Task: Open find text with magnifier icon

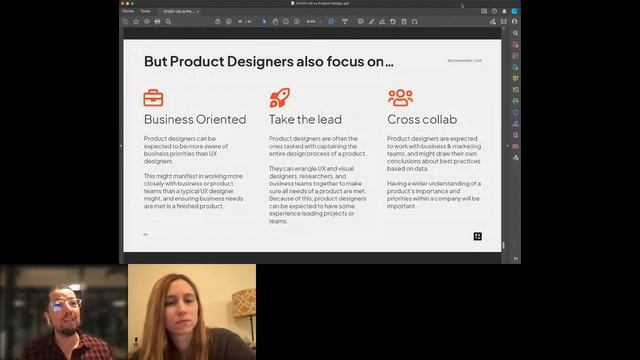Action: coord(168,21)
